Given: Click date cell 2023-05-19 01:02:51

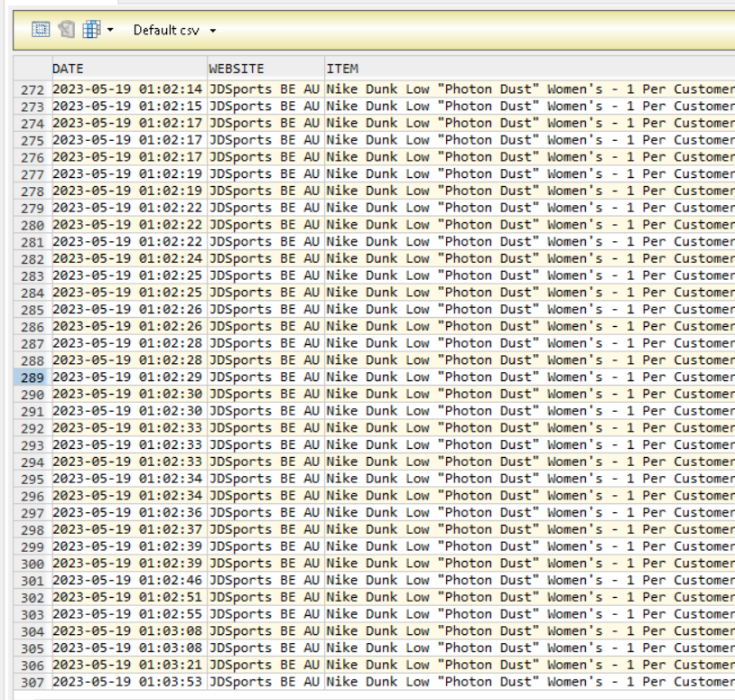Looking at the screenshot, I should (129, 597).
